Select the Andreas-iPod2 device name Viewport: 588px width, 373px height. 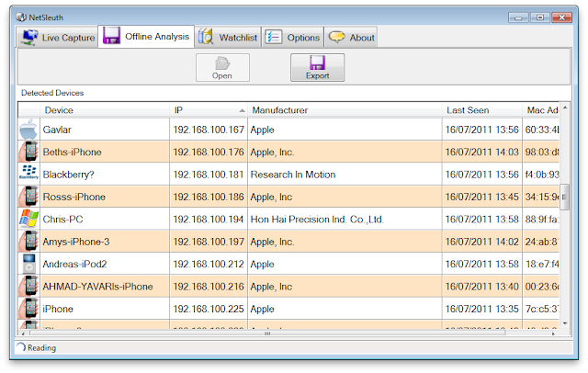(74, 265)
